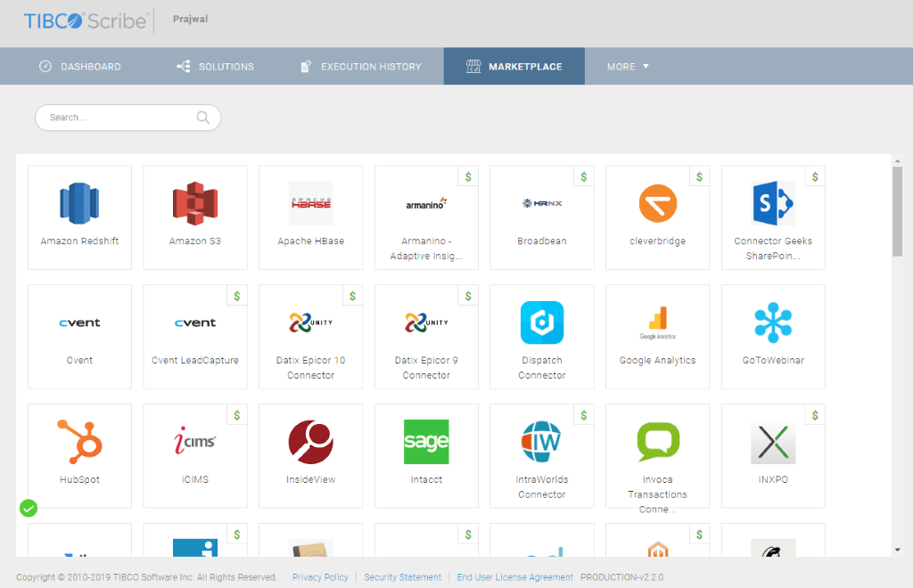Click the dollar badge on Armanino tile
The height and width of the screenshot is (588, 913).
(468, 176)
